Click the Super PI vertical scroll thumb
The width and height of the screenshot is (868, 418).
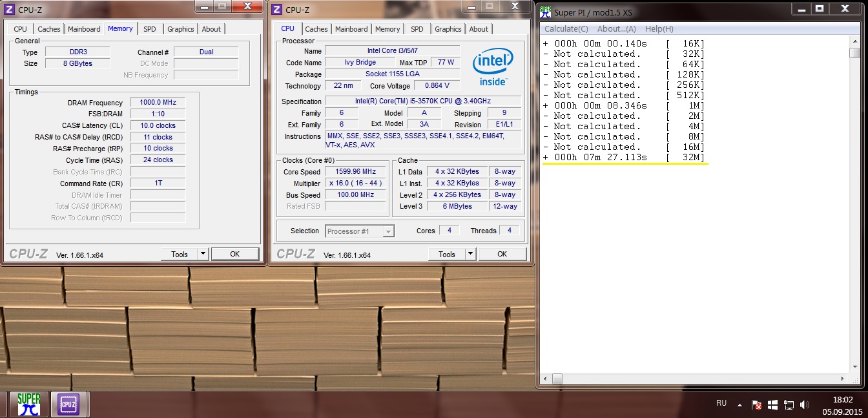(854, 52)
